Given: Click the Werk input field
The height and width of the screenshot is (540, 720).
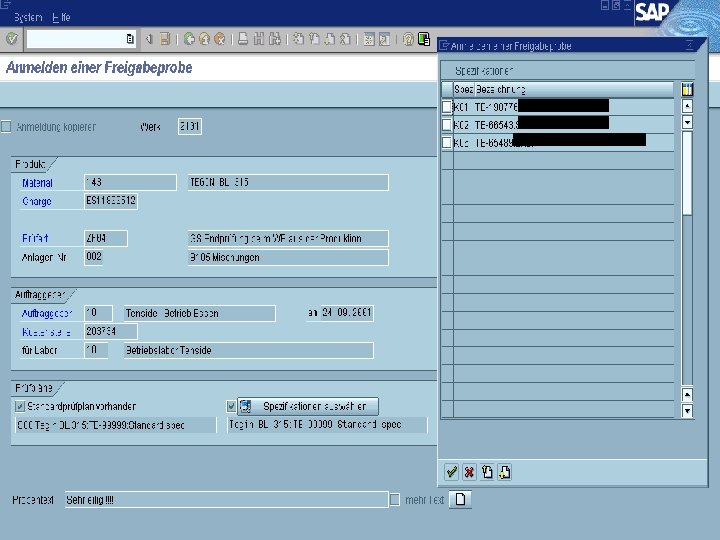Looking at the screenshot, I should [190, 126].
